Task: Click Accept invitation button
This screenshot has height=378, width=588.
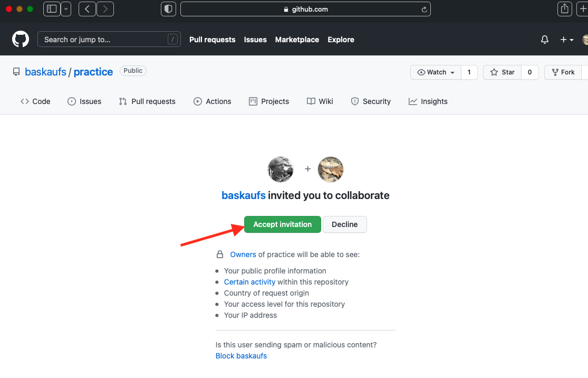Action: coord(282,224)
